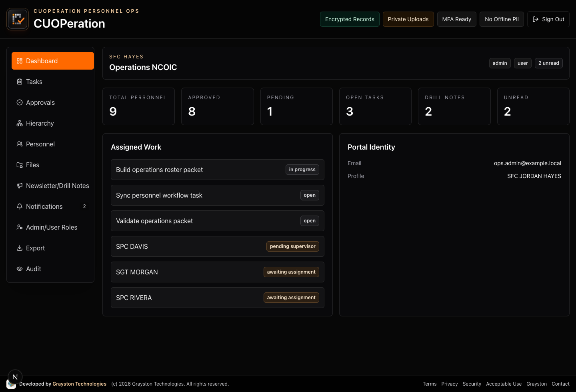Open the Open Tasks stat card
Viewport: 576px width, 392px height.
[x=375, y=106]
